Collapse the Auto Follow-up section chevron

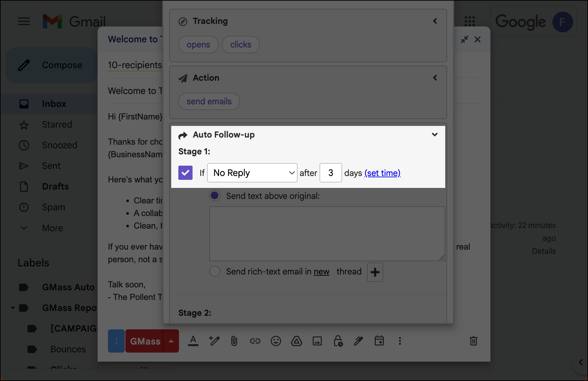click(x=435, y=135)
